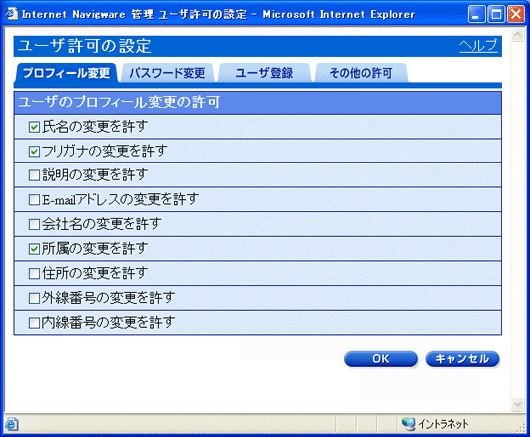Open the ヘルプ link
Screen dimensions: 530x437
click(478, 46)
